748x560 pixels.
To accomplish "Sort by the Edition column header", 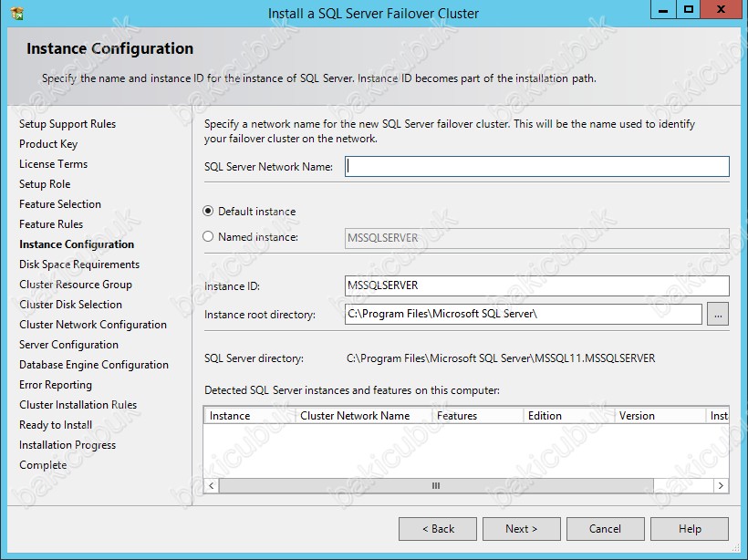I will (x=568, y=416).
